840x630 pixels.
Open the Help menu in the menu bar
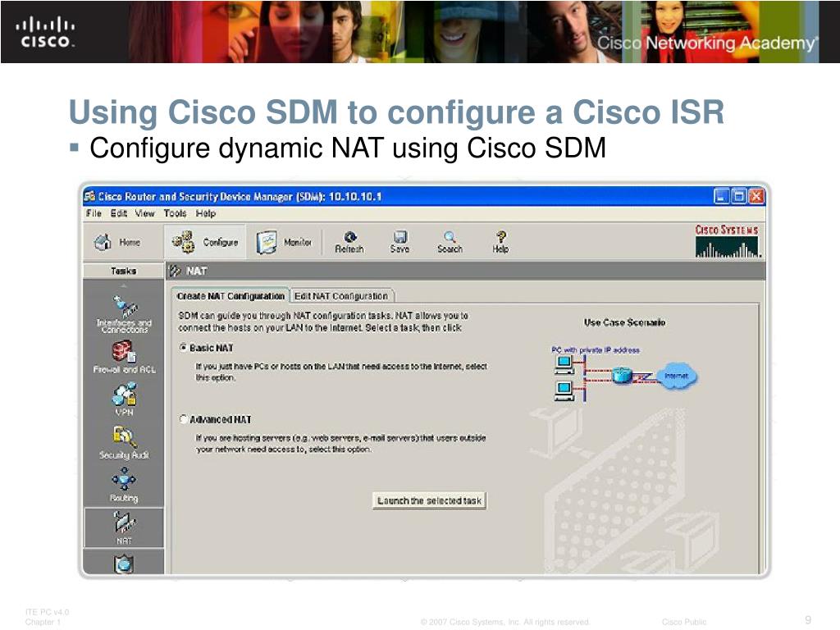point(206,213)
